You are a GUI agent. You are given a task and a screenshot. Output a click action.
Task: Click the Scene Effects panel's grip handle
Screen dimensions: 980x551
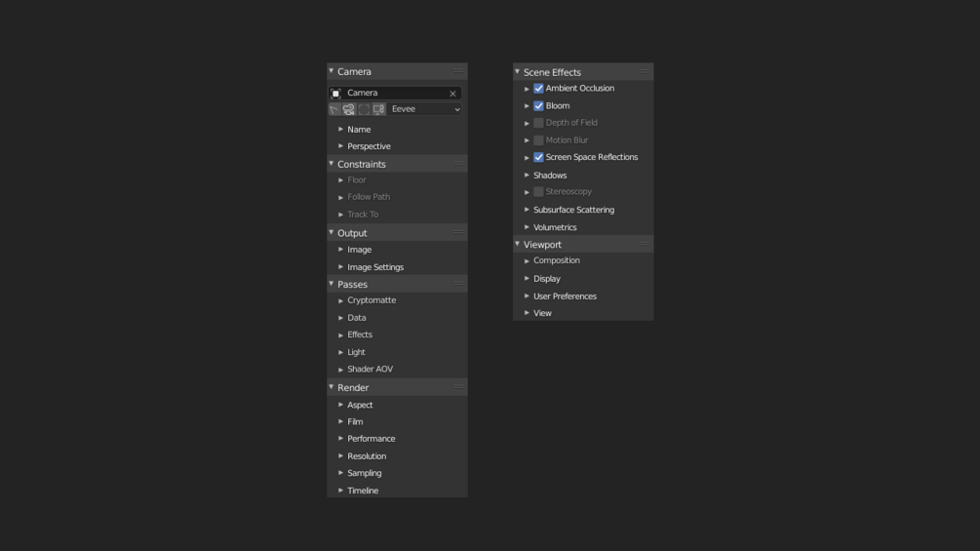coord(645,71)
